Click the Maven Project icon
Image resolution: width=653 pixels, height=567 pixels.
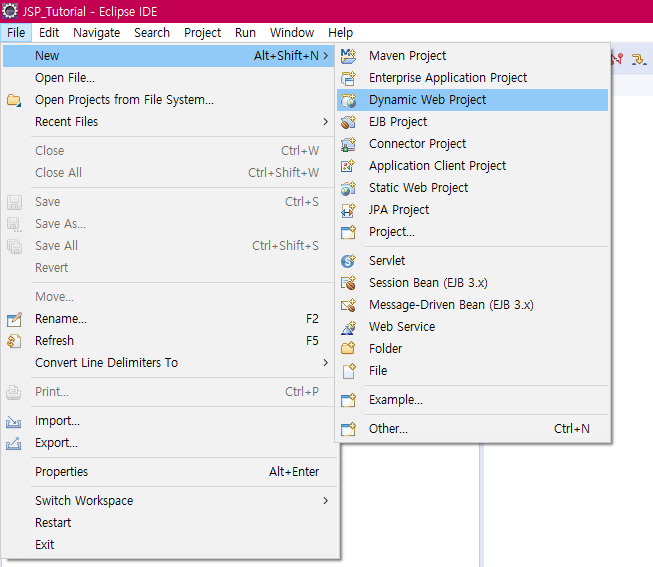click(348, 56)
